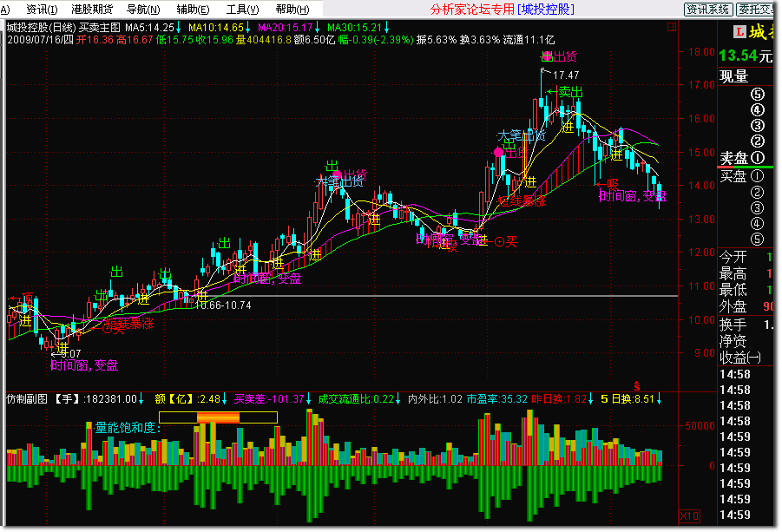This screenshot has height=532, width=782.
Task: Click sell level ① next to 卖盘
Action: 757,158
